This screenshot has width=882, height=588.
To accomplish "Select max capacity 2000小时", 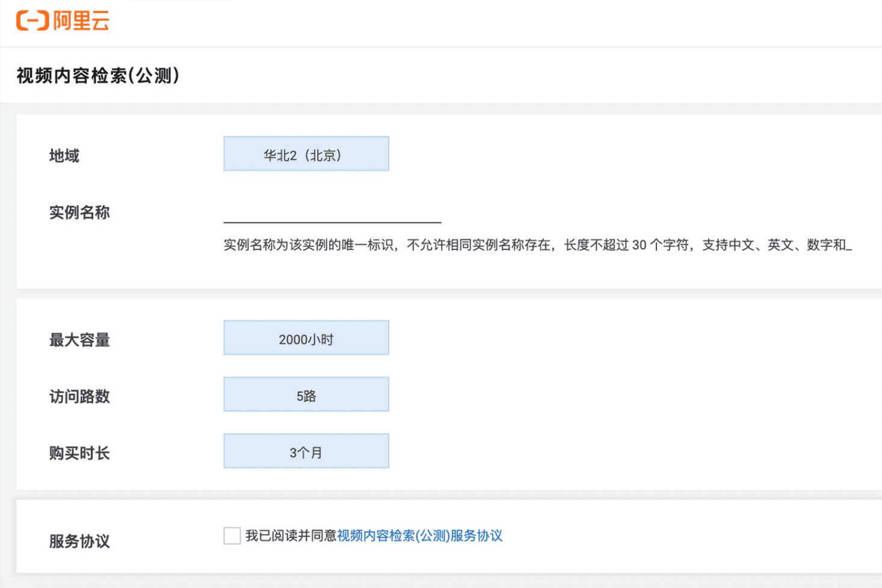I will click(x=306, y=338).
